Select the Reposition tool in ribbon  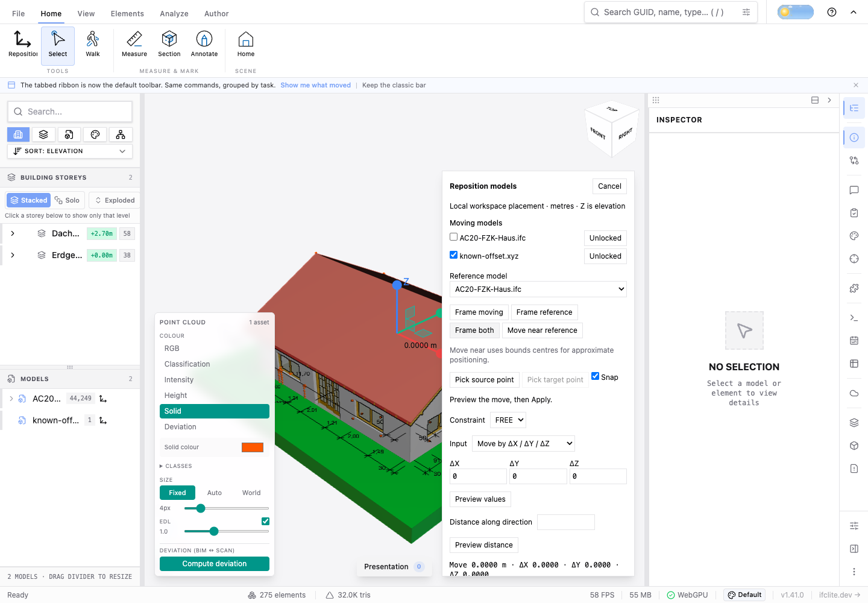(x=23, y=45)
